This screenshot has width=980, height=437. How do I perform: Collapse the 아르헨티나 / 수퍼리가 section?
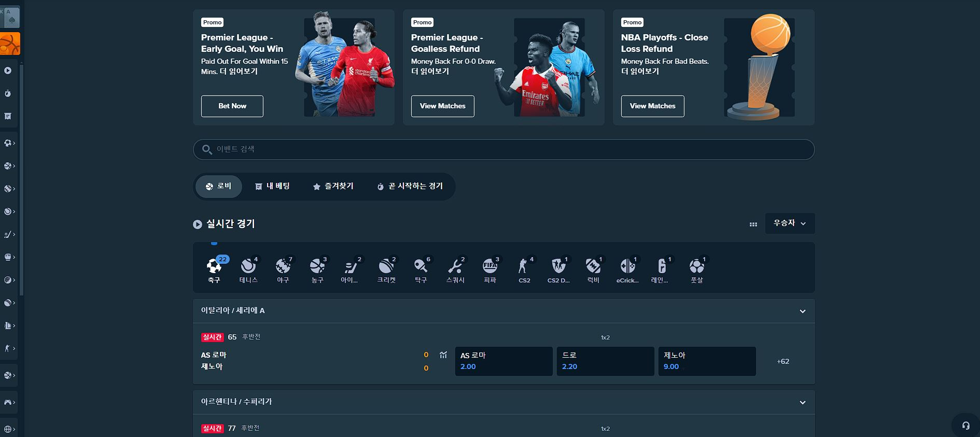pyautogui.click(x=802, y=402)
